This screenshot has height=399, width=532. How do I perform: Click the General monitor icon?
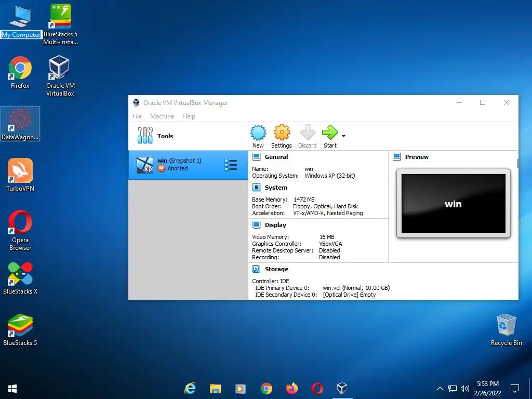click(257, 157)
